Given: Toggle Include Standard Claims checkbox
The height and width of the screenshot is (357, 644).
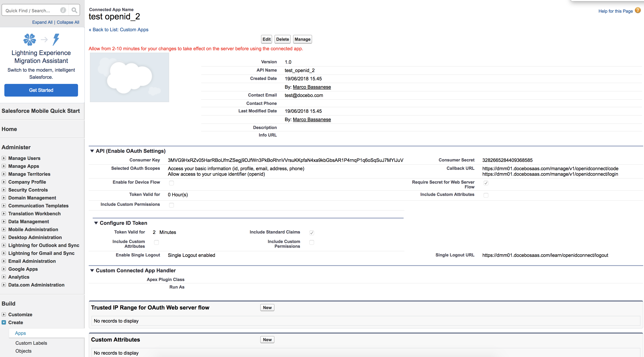Looking at the screenshot, I should [x=312, y=233].
